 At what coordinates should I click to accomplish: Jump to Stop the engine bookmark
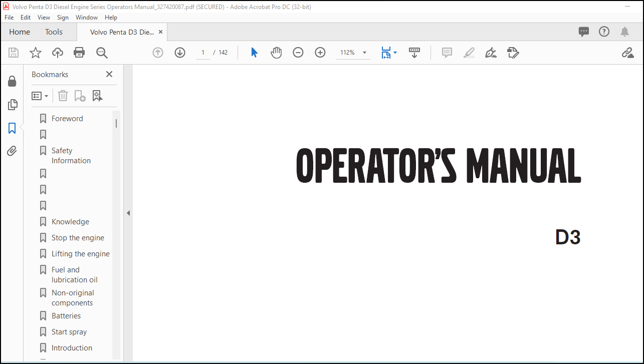tap(78, 238)
